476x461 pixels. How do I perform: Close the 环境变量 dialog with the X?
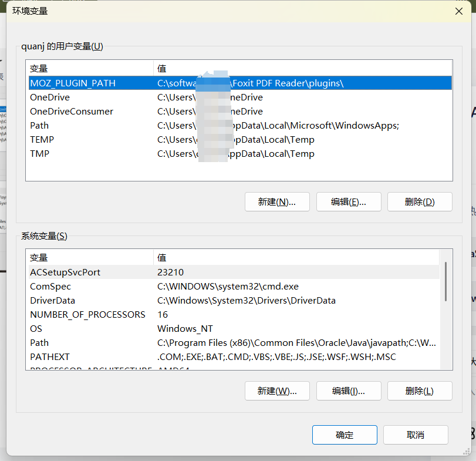click(458, 11)
